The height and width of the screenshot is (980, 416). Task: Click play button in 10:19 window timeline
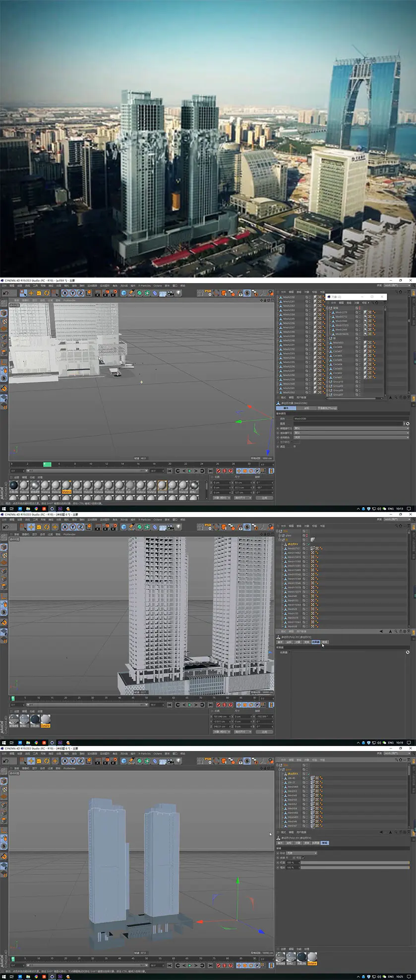(x=189, y=705)
